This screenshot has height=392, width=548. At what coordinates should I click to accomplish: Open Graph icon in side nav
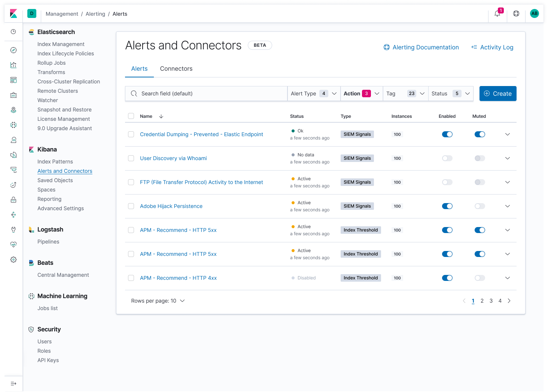click(x=13, y=215)
